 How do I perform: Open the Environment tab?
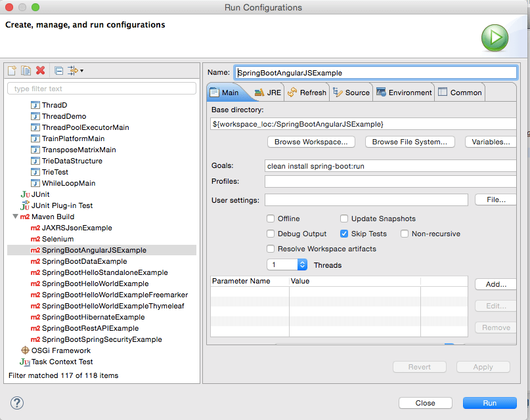click(x=403, y=93)
